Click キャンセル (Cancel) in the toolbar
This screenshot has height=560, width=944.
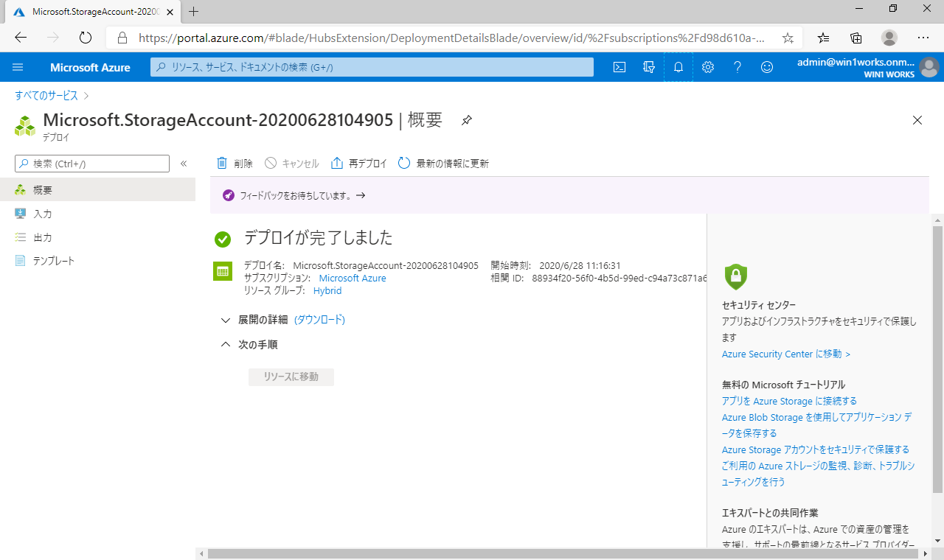292,164
